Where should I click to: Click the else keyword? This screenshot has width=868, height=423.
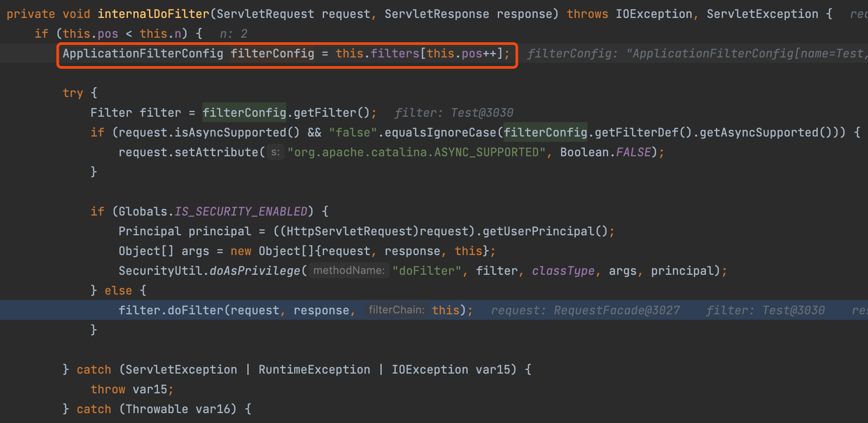(x=118, y=291)
